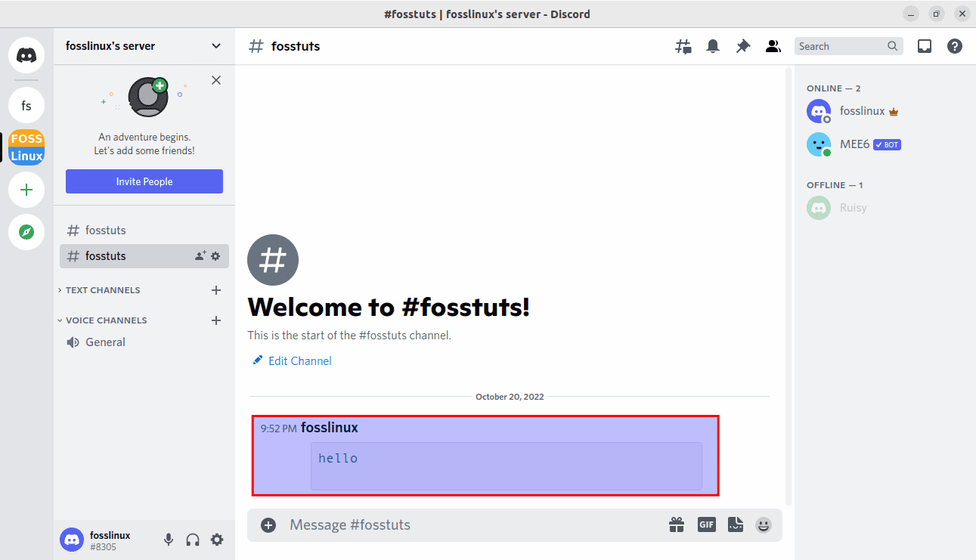Screen dimensions: 976x560
Task: Open attachment plus button in message bar
Action: (268, 524)
